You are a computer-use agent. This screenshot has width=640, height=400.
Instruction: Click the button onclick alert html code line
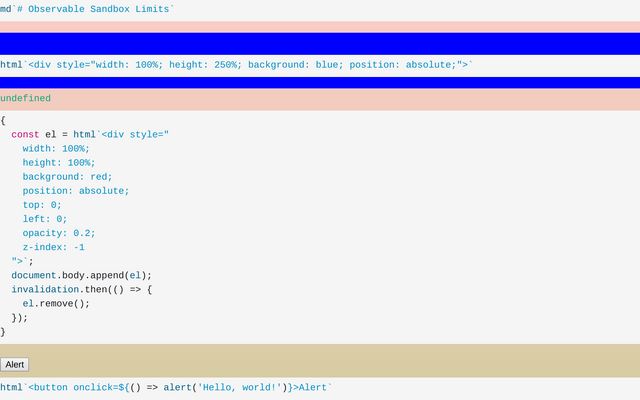pyautogui.click(x=166, y=387)
